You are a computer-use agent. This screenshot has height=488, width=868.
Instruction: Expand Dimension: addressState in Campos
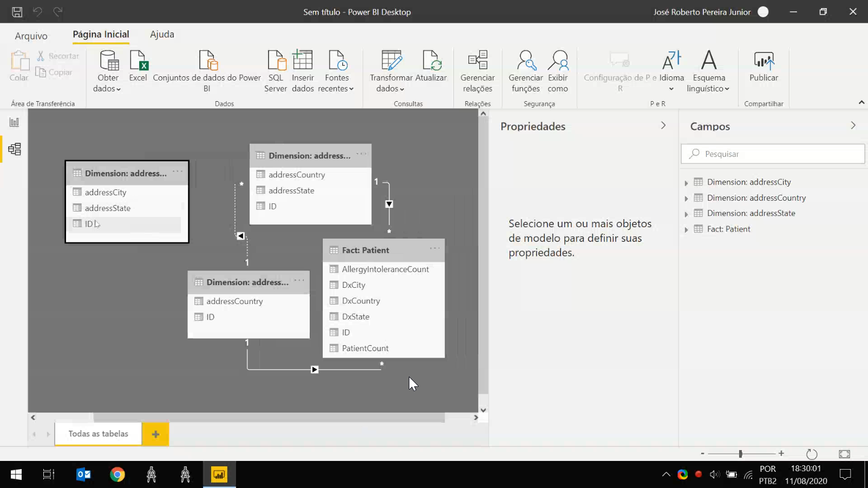(x=686, y=214)
